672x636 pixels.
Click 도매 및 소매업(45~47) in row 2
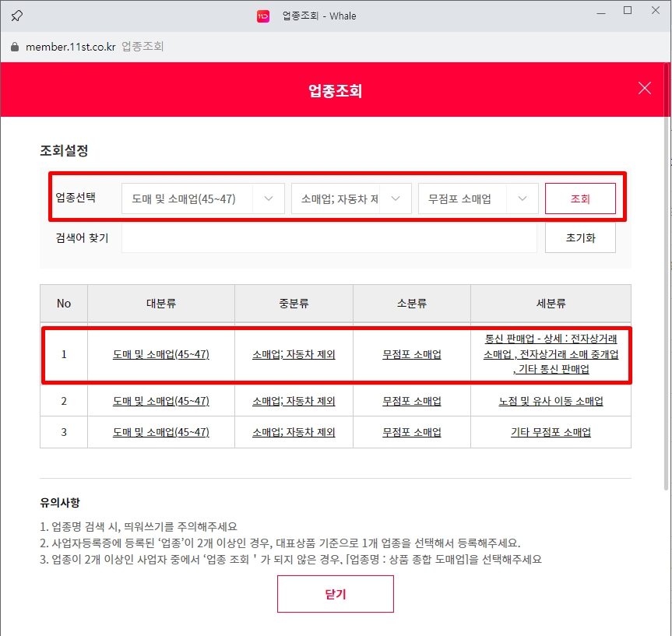161,401
